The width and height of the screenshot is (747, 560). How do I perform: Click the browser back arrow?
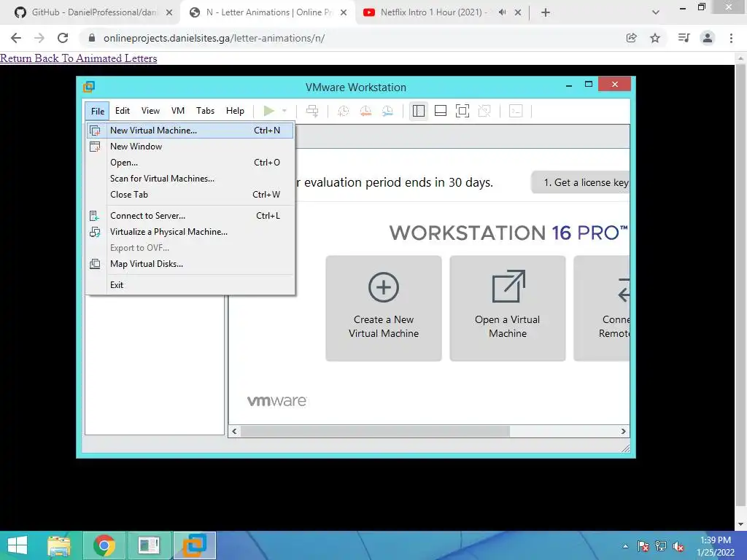point(16,38)
